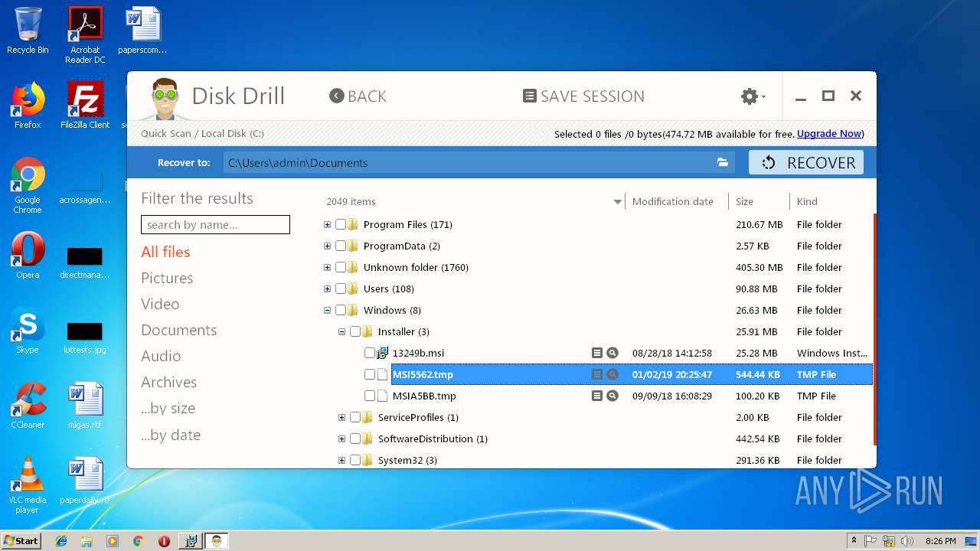Select the VLC media player desktop icon
Image resolution: width=980 pixels, height=551 pixels.
(x=28, y=485)
